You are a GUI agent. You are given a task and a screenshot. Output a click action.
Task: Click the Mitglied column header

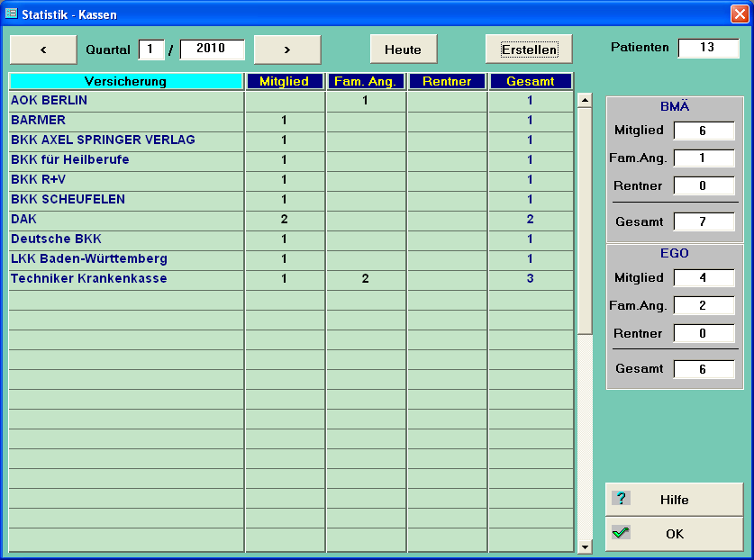click(285, 81)
